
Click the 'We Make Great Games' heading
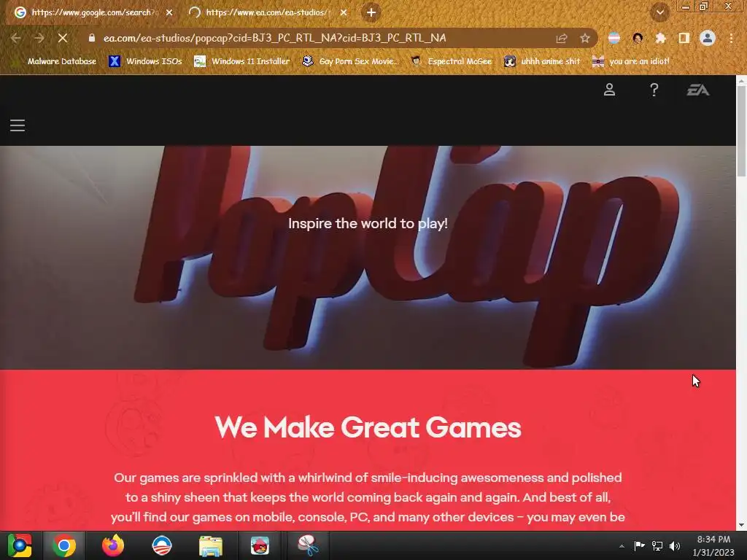[368, 427]
